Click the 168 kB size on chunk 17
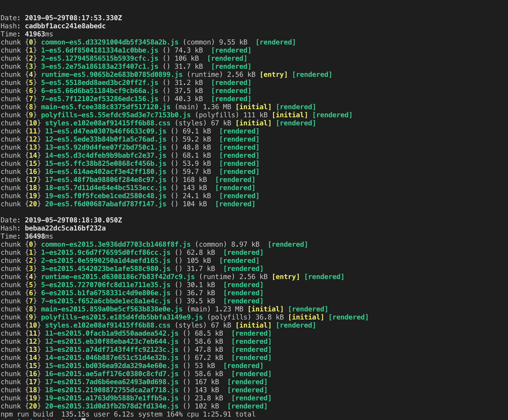 tap(195, 180)
